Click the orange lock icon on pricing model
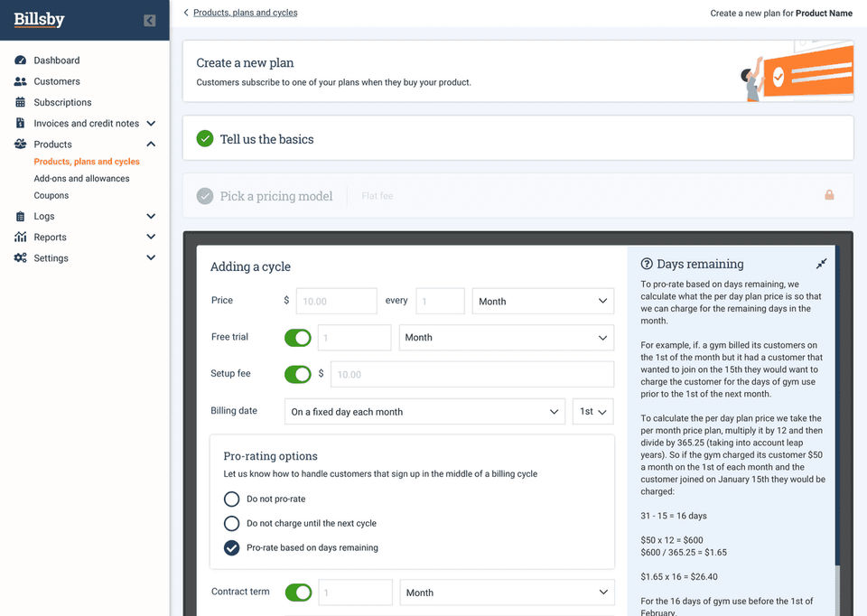The height and width of the screenshot is (616, 867). [829, 195]
